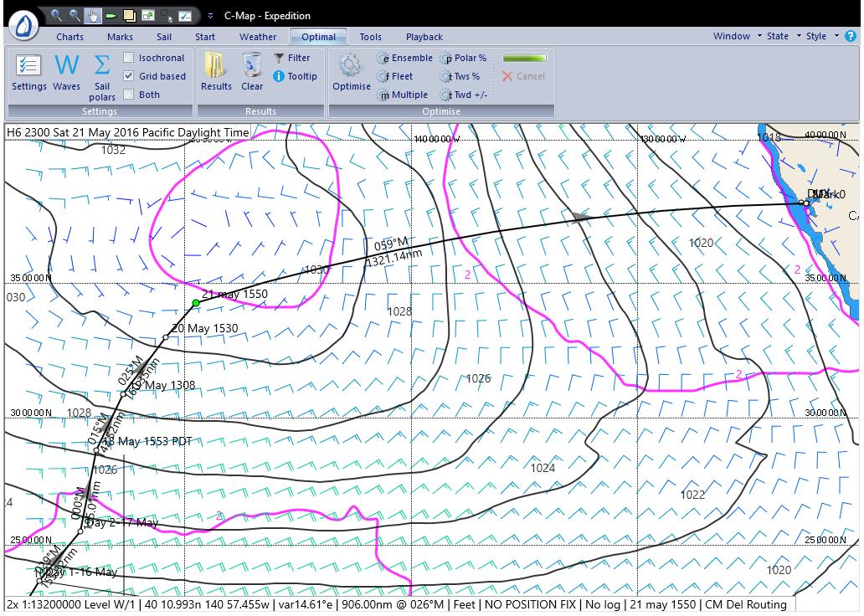Open the optimal routing Settings icon

click(x=28, y=66)
